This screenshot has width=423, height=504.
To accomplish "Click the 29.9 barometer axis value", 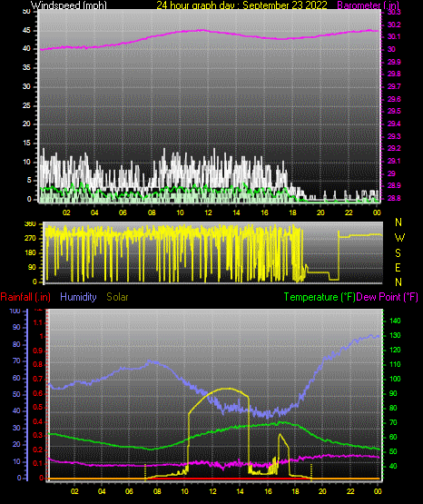I will [x=394, y=62].
